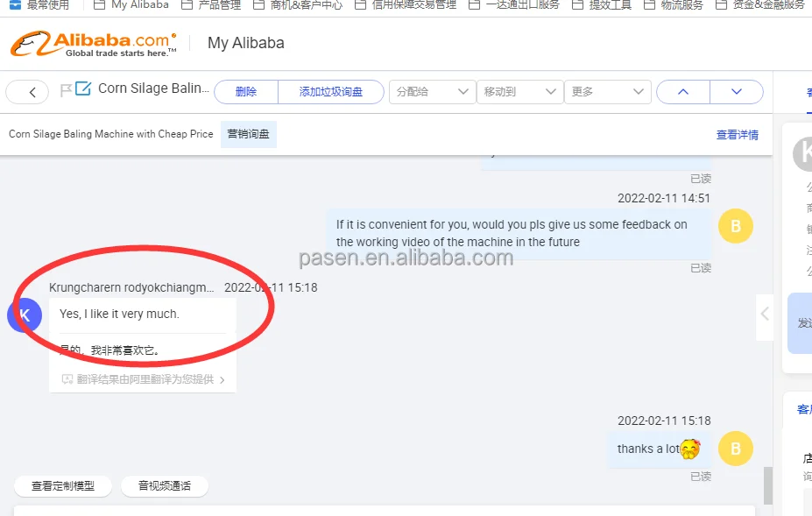Open 物流服务 bookmark folder
The height and width of the screenshot is (516, 812).
click(x=674, y=5)
